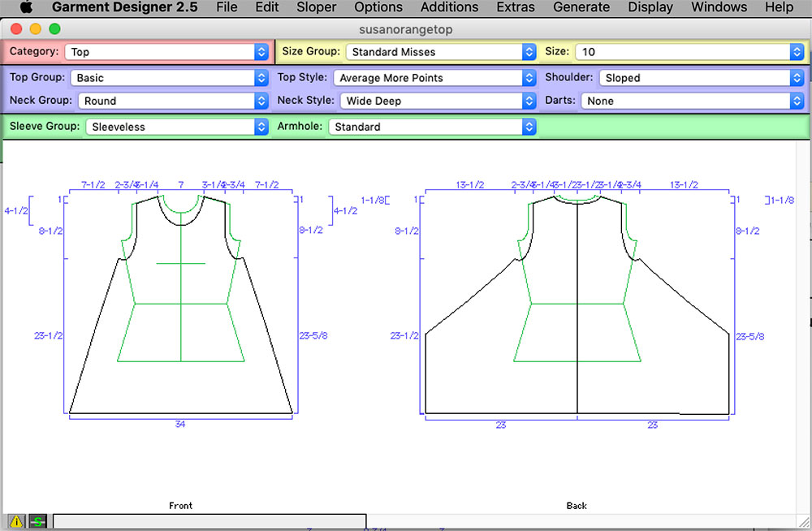812x531 pixels.
Task: Open the Sloper menu
Action: pyautogui.click(x=316, y=7)
